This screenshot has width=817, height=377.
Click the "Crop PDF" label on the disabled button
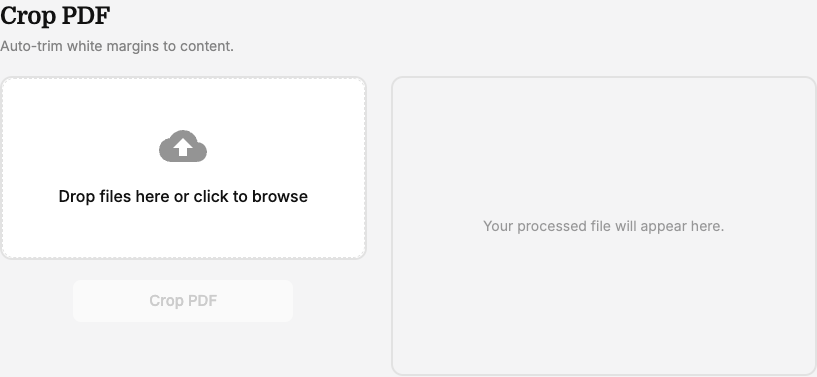pos(183,301)
